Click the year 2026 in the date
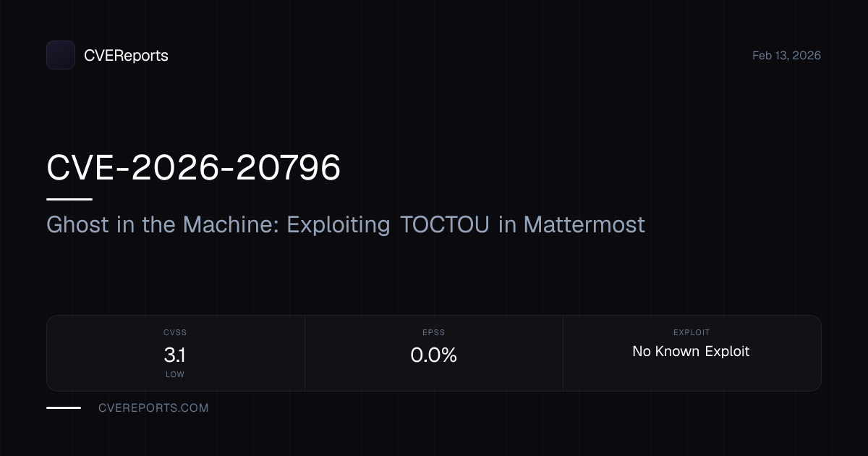The image size is (868, 456). click(x=806, y=56)
